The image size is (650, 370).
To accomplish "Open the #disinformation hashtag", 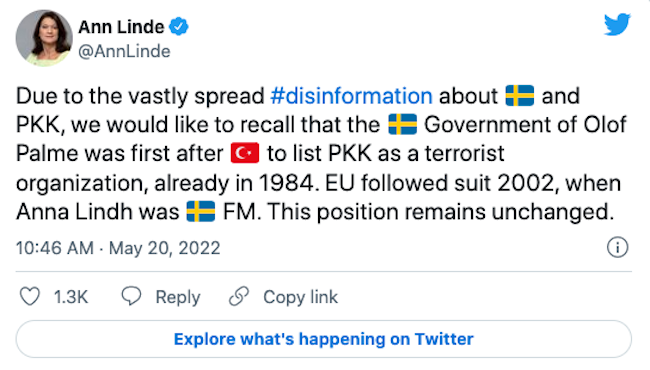I will pyautogui.click(x=352, y=96).
